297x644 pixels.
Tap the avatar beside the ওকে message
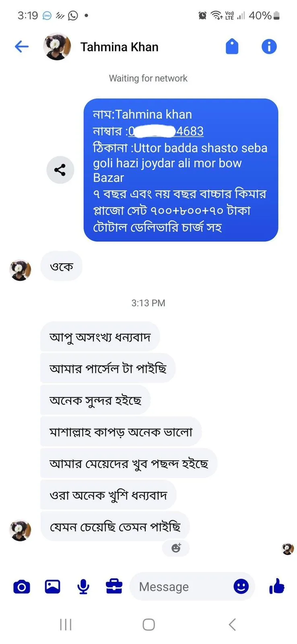(x=20, y=270)
